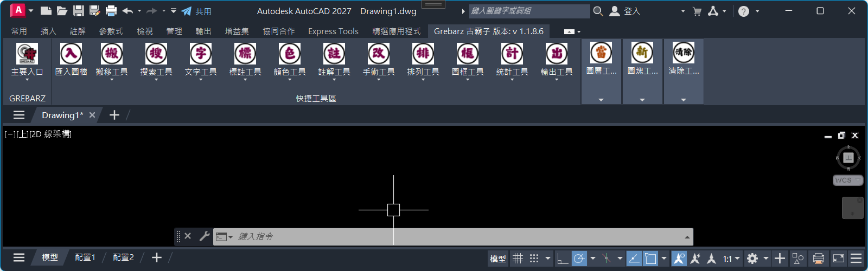Toggle object snap tracking in status bar
The height and width of the screenshot is (271, 868).
(634, 259)
